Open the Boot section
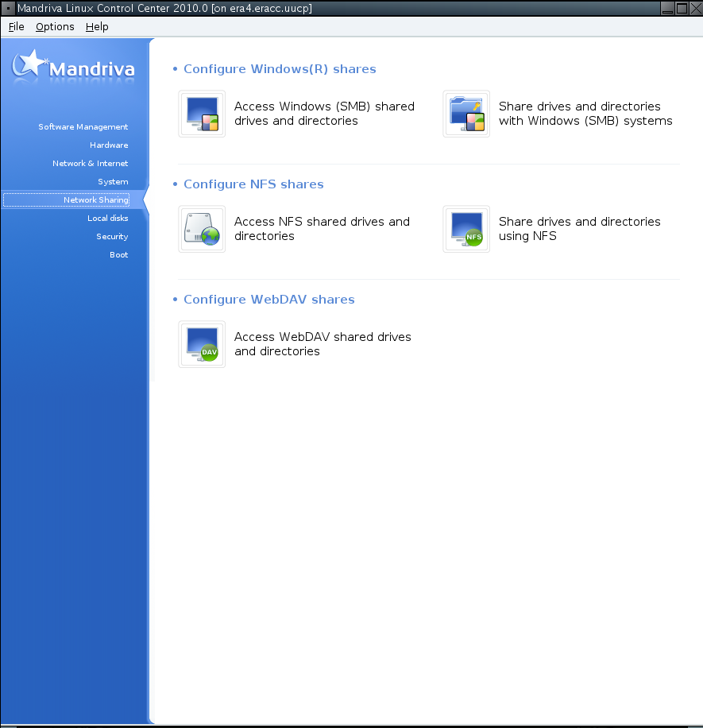Viewport: 703px width, 728px height. click(119, 254)
